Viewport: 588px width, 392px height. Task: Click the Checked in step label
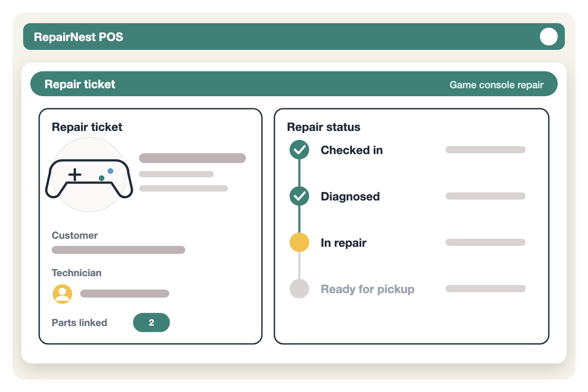[x=352, y=150]
